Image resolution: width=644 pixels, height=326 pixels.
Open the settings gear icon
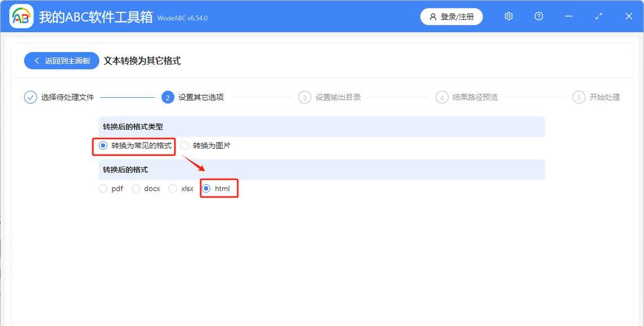click(x=509, y=16)
